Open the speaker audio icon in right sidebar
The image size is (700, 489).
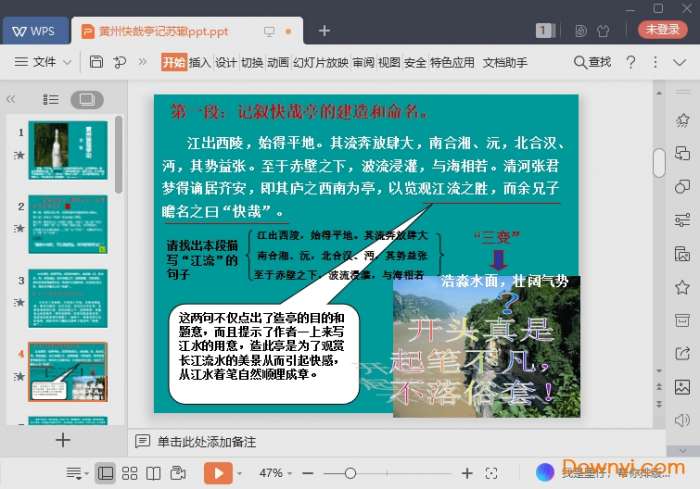682,420
